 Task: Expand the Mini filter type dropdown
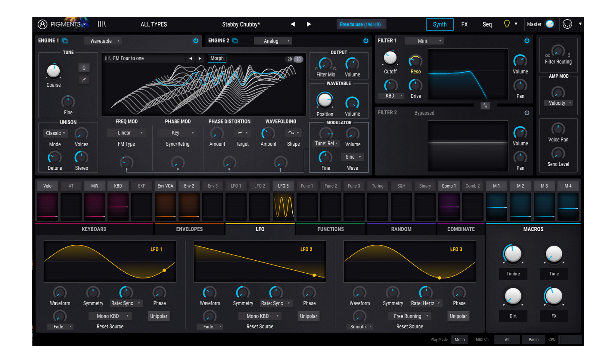click(x=424, y=41)
